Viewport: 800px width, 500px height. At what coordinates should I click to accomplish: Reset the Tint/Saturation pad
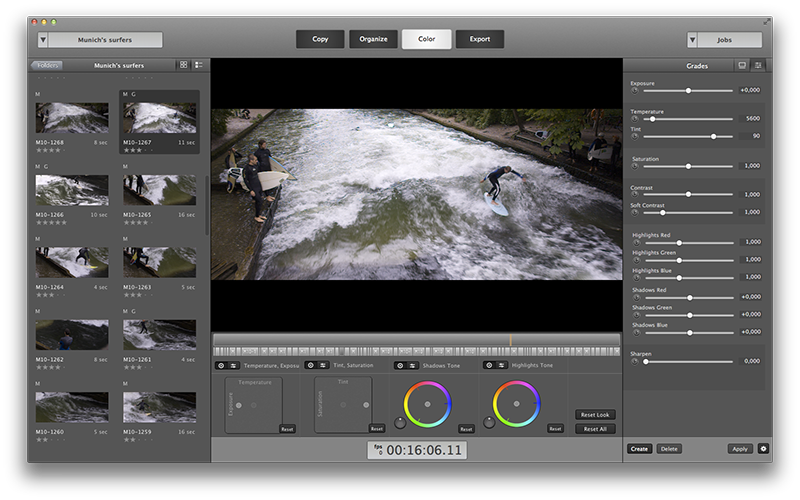point(377,429)
